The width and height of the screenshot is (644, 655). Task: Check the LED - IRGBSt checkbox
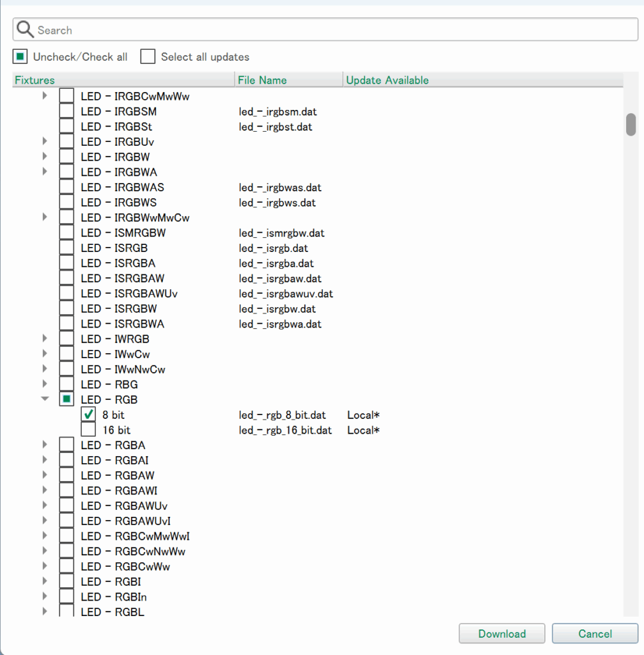(67, 126)
